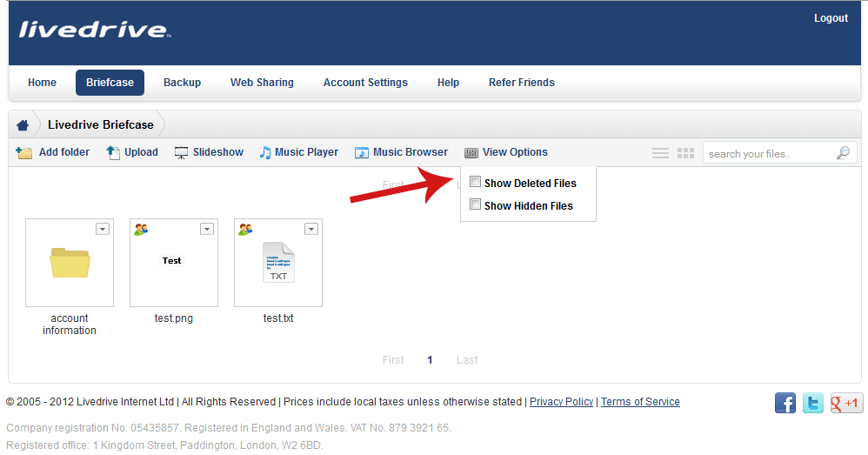Open the Terms of Service link

tap(640, 402)
